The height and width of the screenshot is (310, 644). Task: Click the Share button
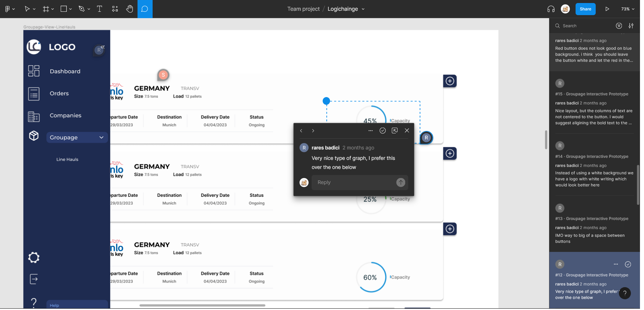pyautogui.click(x=585, y=9)
